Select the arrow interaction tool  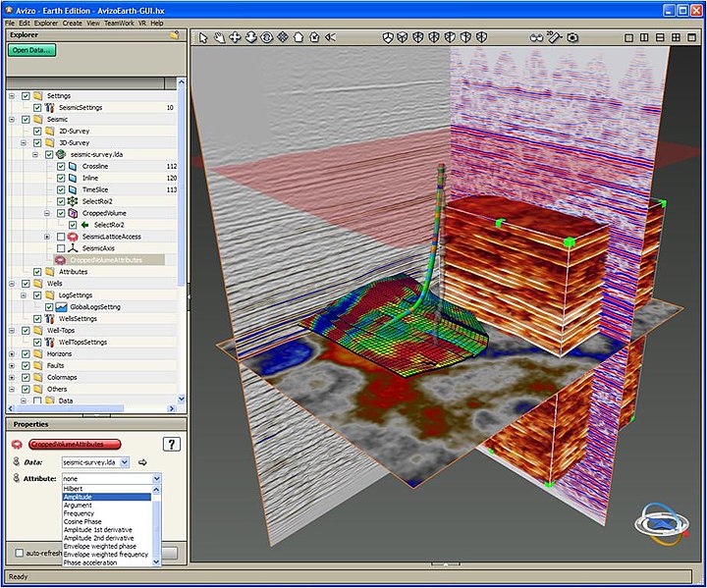pyautogui.click(x=203, y=37)
